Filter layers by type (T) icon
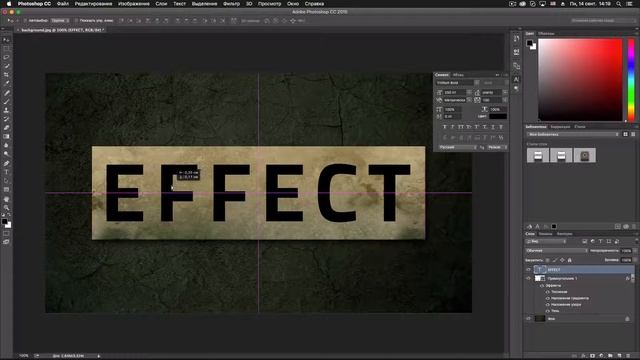The image size is (640, 360). tap(600, 242)
